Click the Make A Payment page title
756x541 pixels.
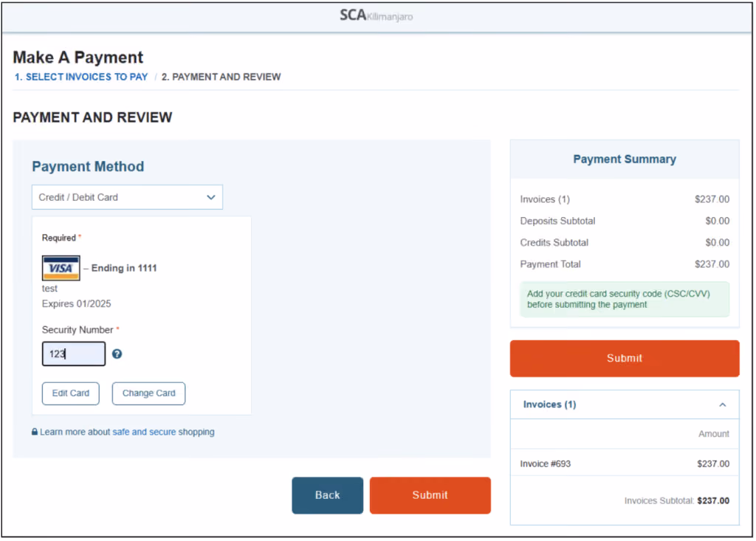[78, 58]
